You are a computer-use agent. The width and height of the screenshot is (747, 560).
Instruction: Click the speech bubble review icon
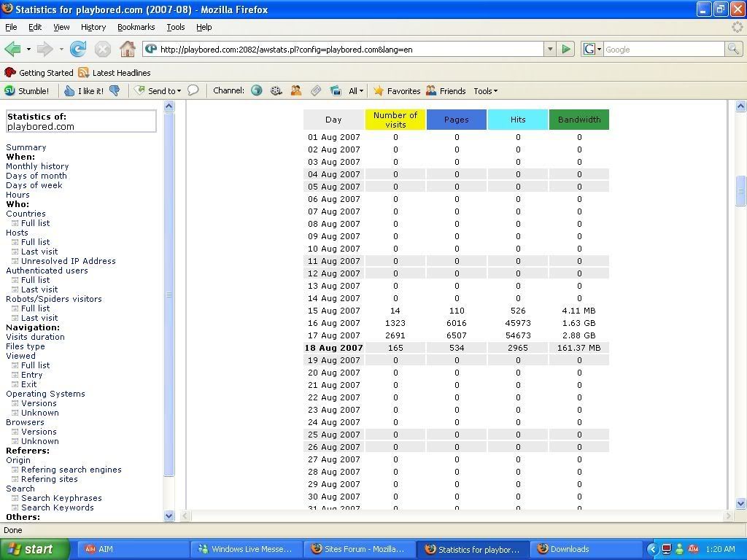(193, 91)
